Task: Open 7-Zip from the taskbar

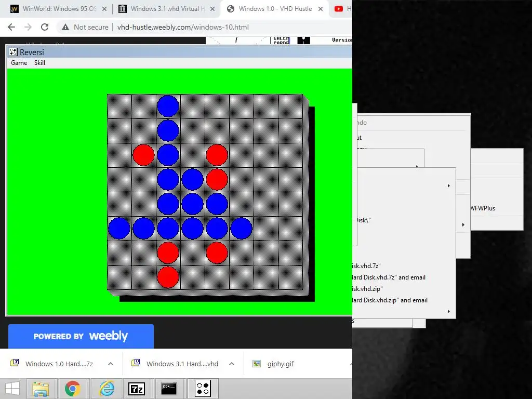Action: (x=137, y=389)
